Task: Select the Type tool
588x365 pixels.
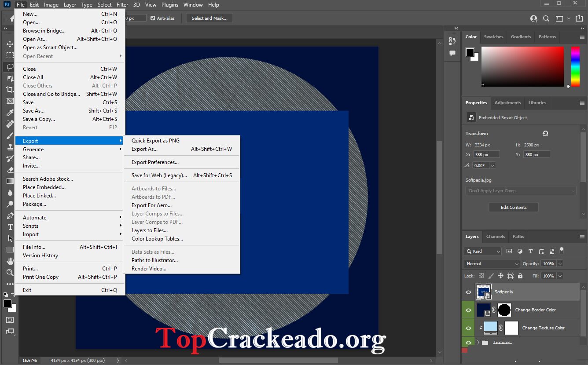Action: click(10, 227)
